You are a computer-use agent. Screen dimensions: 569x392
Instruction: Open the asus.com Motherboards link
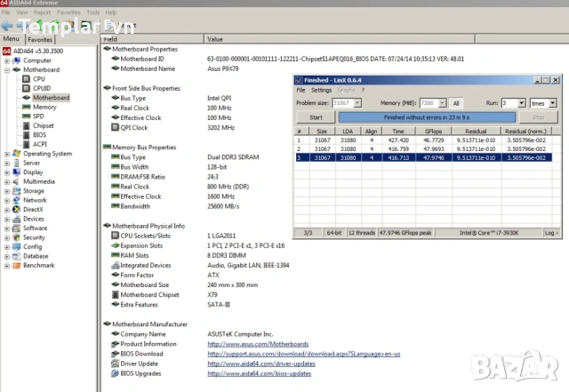coord(258,344)
